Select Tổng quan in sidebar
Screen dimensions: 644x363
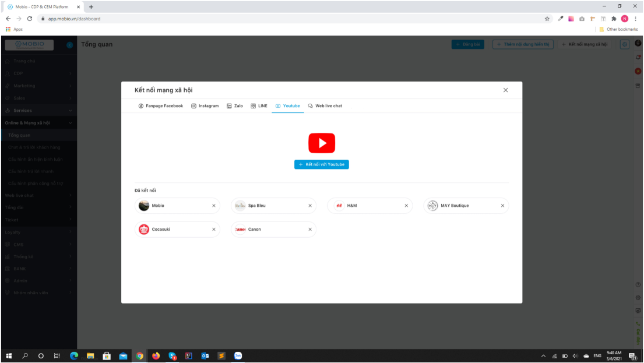click(38, 135)
